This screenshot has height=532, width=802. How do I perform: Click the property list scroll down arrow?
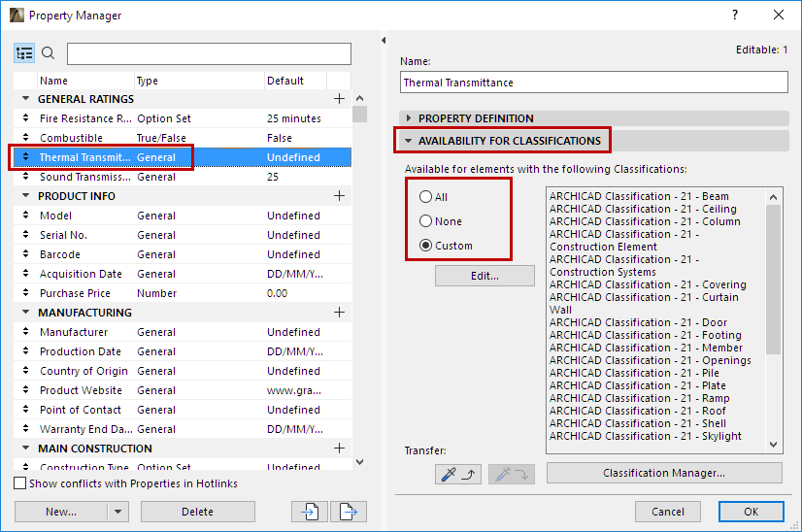(x=359, y=461)
